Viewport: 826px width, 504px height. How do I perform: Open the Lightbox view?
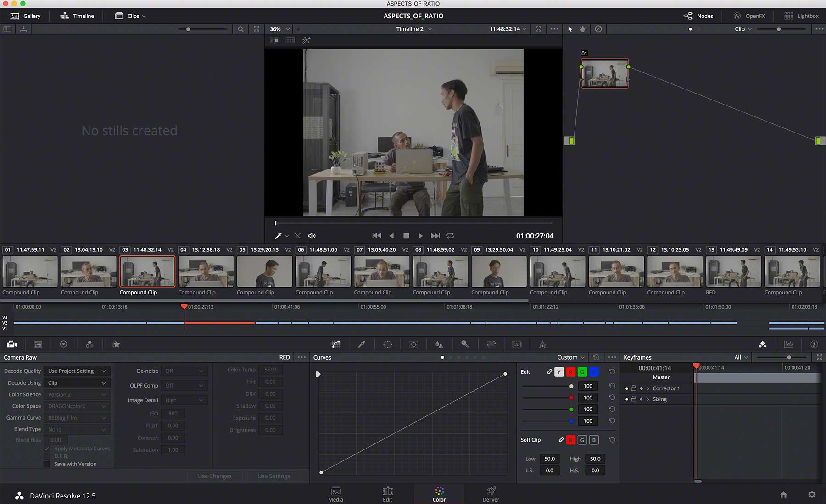(801, 16)
